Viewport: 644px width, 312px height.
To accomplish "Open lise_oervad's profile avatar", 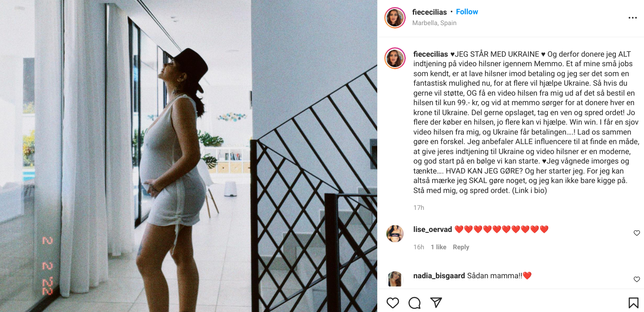I will coord(395,234).
